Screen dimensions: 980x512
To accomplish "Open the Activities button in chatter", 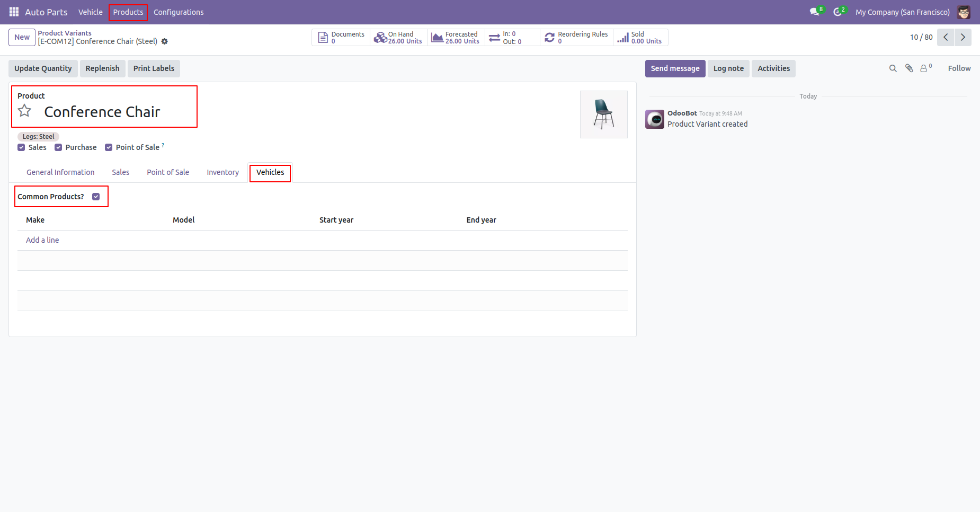I will click(773, 68).
